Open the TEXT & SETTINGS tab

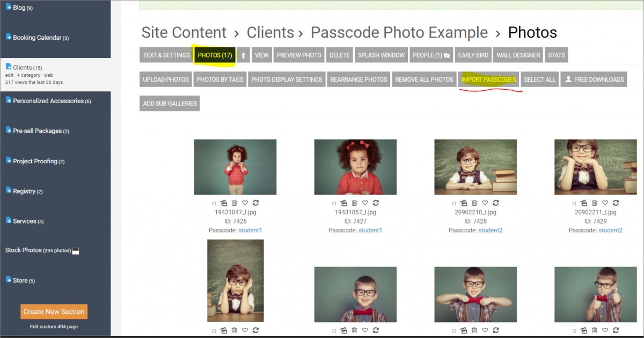166,55
